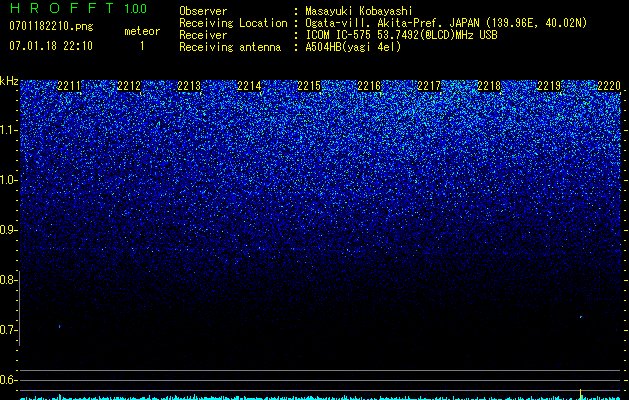The height and width of the screenshot is (400, 629).
Task: Select the observer name Masayuki Kobayashi
Action: click(359, 11)
